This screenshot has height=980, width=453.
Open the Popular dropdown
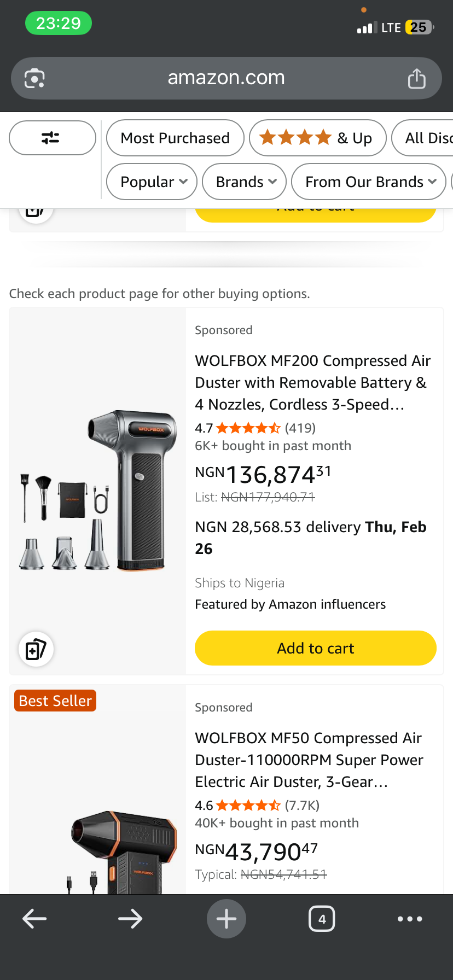(x=151, y=182)
